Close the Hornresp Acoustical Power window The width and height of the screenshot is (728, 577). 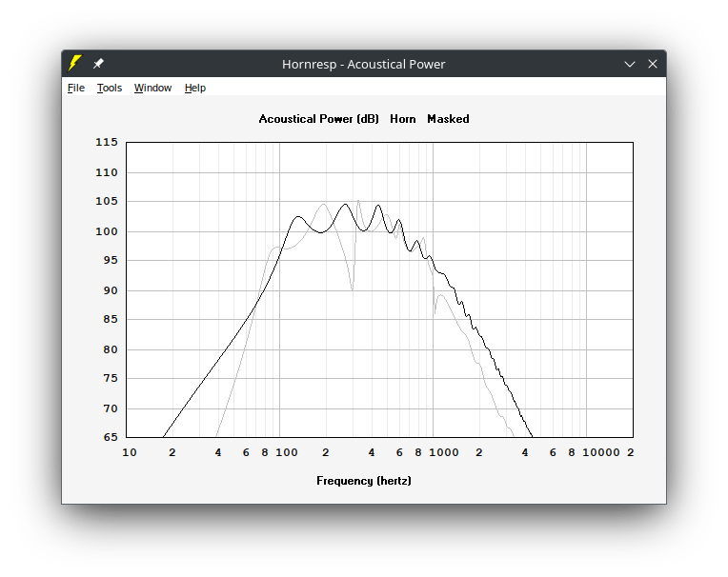pos(653,64)
